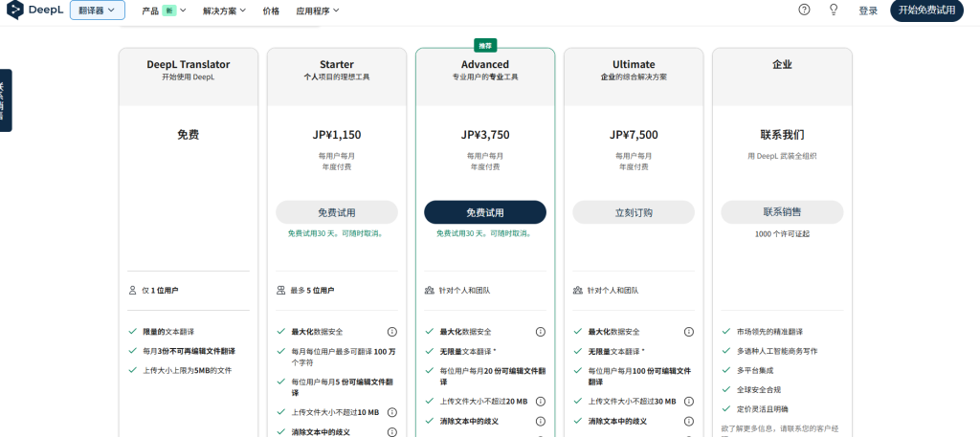Click 立刻订购 for the Ultimate plan

(x=634, y=212)
